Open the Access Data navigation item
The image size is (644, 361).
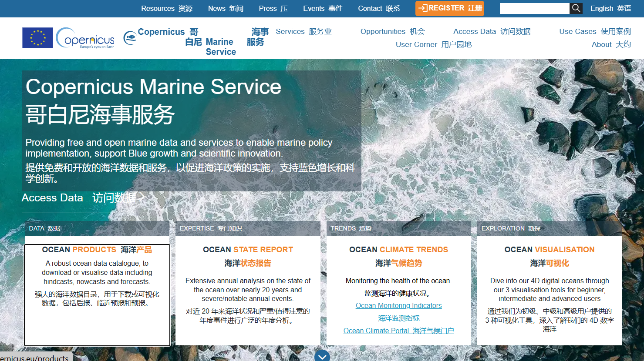[492, 31]
